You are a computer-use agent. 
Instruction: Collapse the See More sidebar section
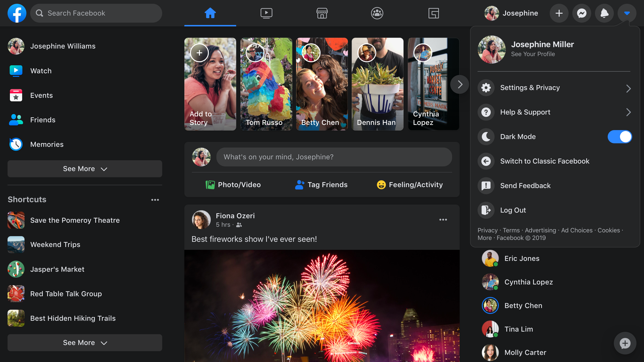click(84, 169)
